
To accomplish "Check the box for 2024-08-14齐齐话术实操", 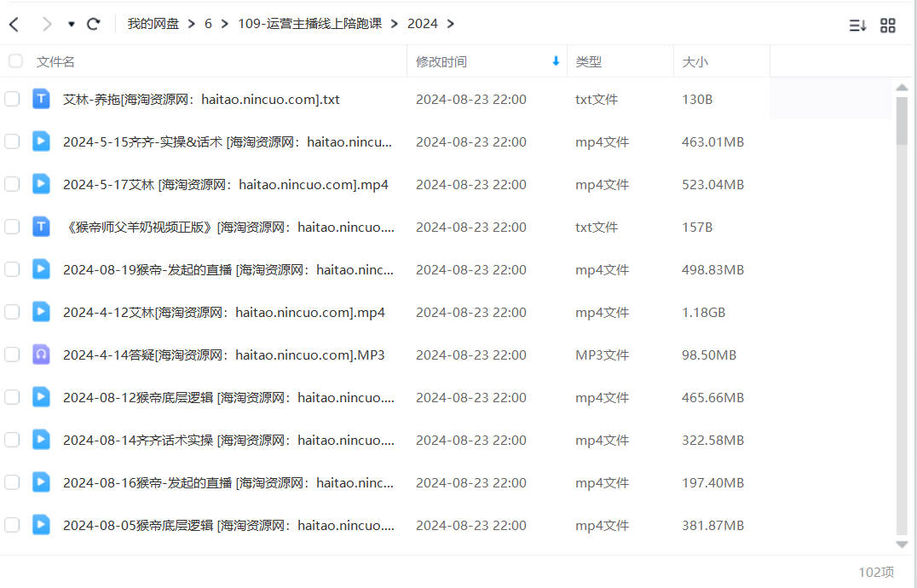I will pyautogui.click(x=12, y=440).
